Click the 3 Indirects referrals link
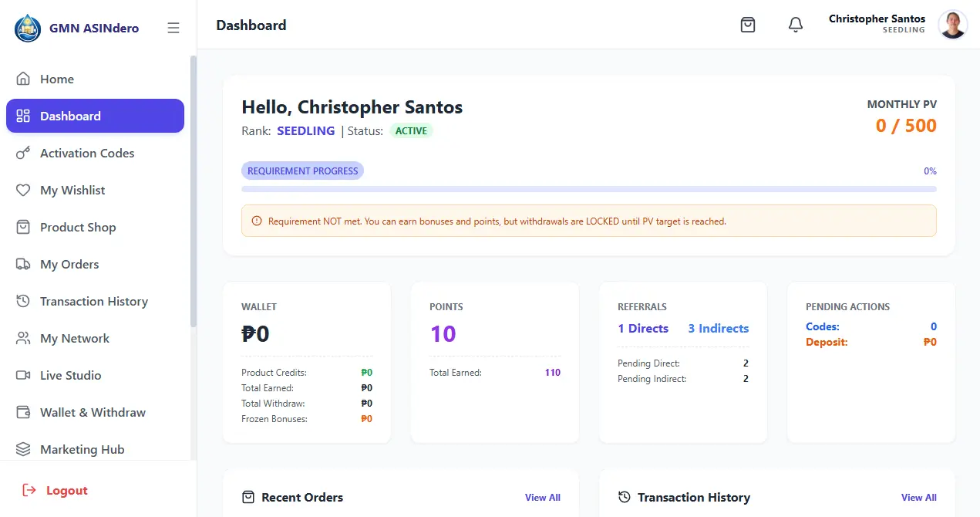This screenshot has width=980, height=517. point(719,329)
